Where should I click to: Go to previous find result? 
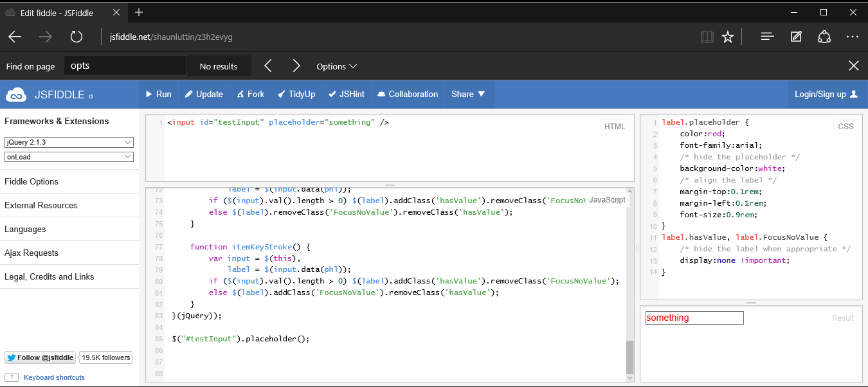point(268,66)
